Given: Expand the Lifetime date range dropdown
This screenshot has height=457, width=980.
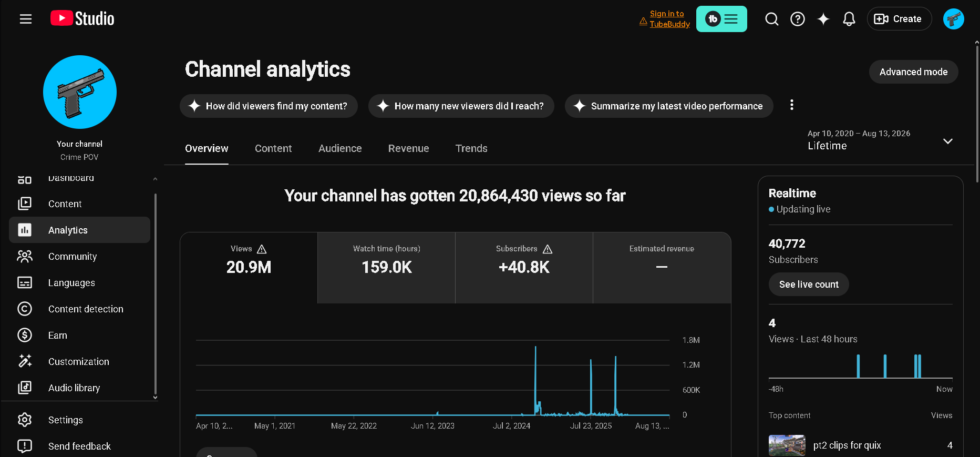Looking at the screenshot, I should tap(948, 141).
